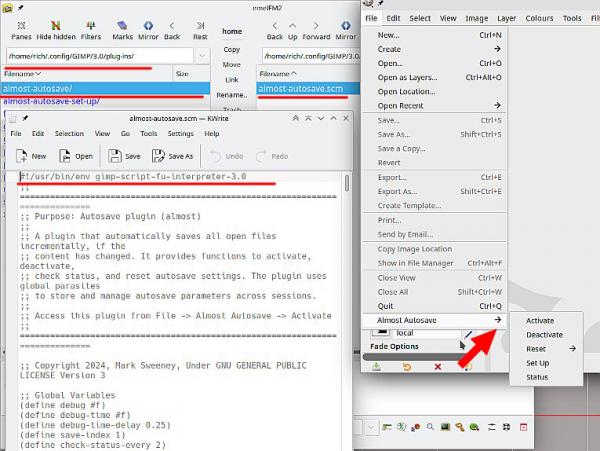Open the Filters tool in emelFM2 toolbar
The image size is (600, 451).
(91, 26)
